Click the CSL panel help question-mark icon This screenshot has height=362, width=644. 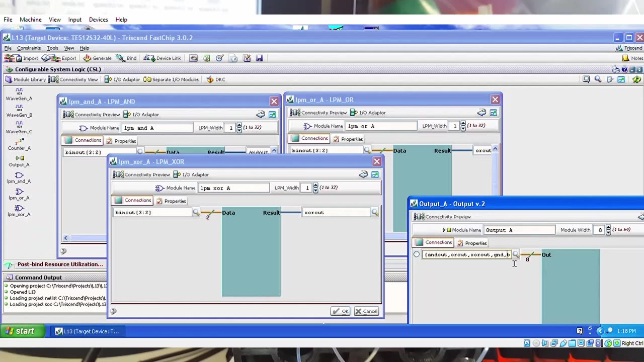624,69
